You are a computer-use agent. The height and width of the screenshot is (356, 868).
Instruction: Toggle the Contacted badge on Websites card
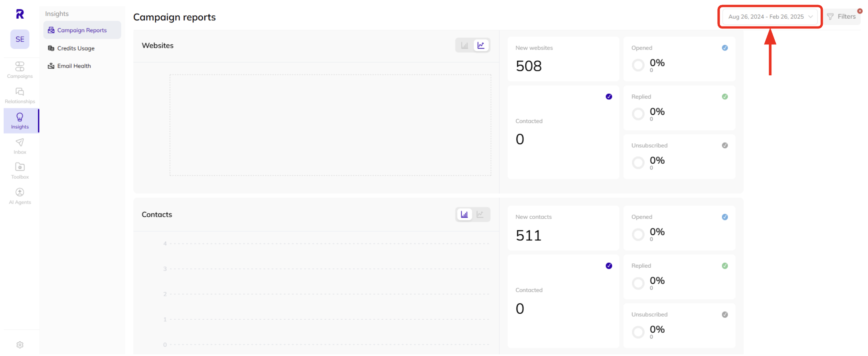tap(608, 97)
